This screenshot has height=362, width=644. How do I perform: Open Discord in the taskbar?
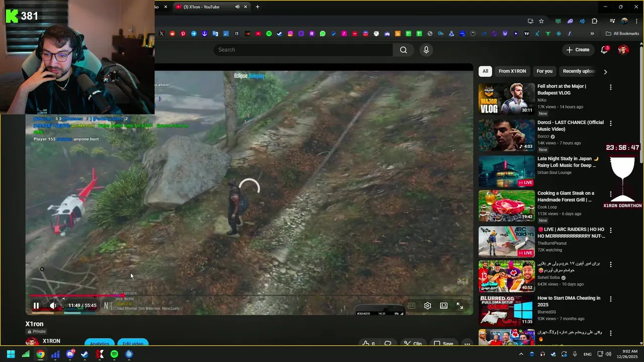(x=70, y=354)
